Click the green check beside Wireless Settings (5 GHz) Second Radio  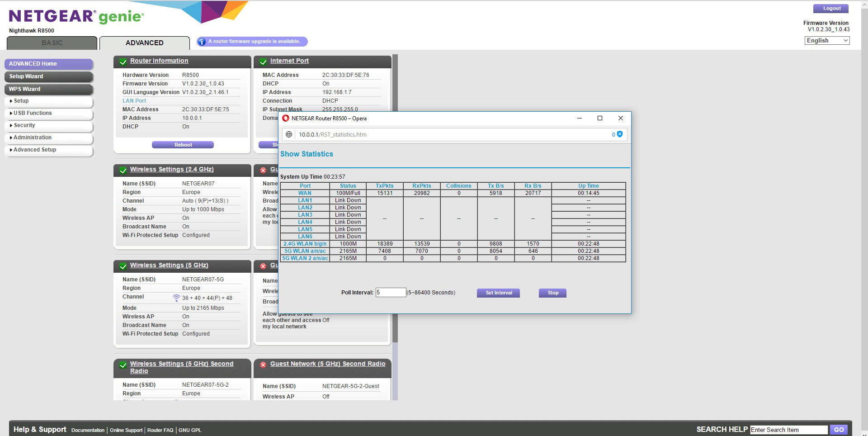[x=123, y=365]
